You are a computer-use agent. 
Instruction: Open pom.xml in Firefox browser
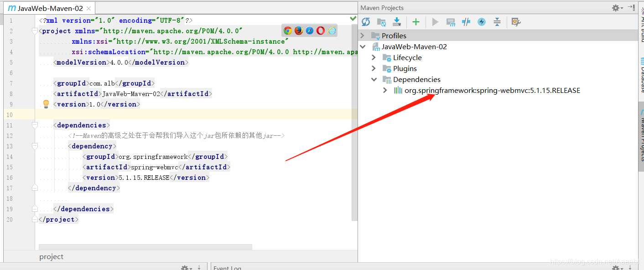coord(299,31)
